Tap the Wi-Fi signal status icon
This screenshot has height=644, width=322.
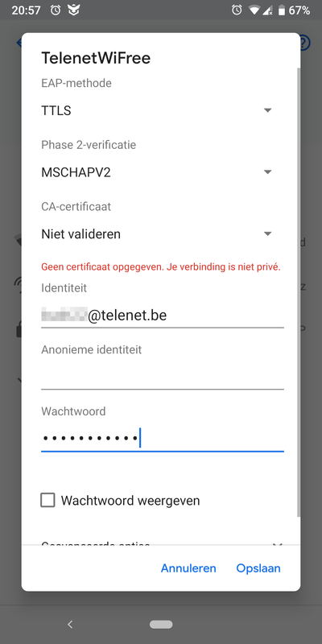254,10
